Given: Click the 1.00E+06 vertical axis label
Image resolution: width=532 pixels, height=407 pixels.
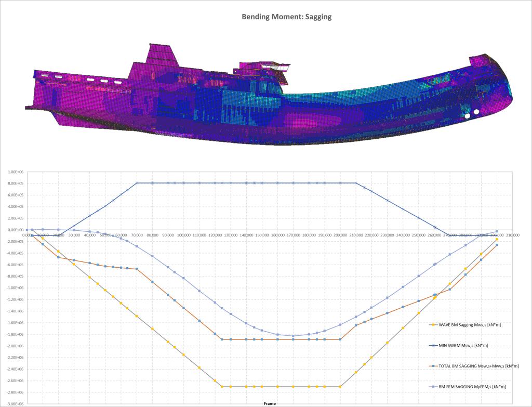Looking at the screenshot, I should click(16, 172).
